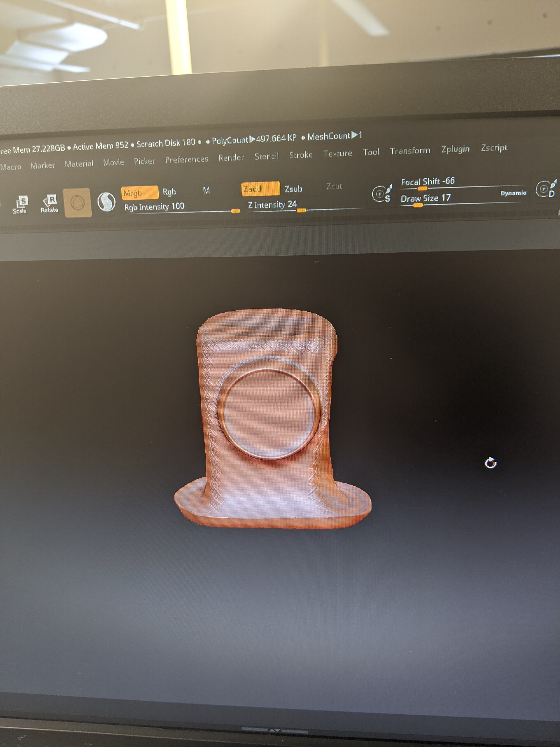Screen dimensions: 560x747
Task: Enable Rgb paint mode
Action: tap(169, 192)
